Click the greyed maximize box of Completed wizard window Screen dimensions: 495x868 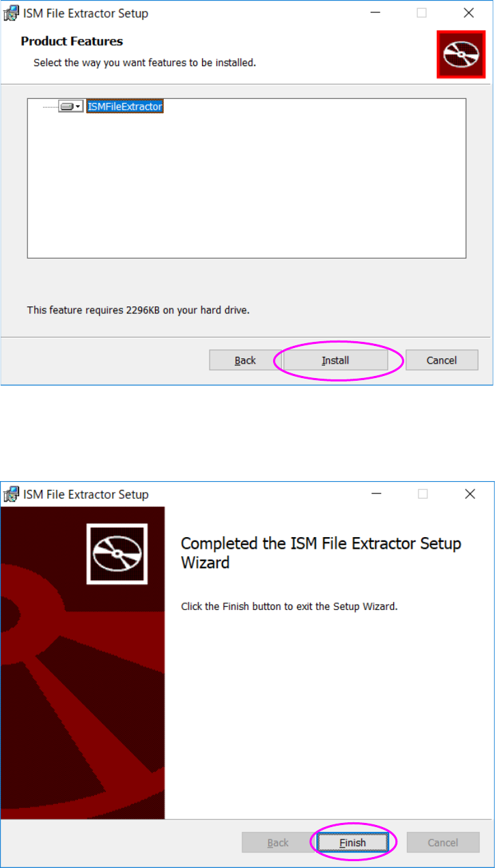(423, 494)
